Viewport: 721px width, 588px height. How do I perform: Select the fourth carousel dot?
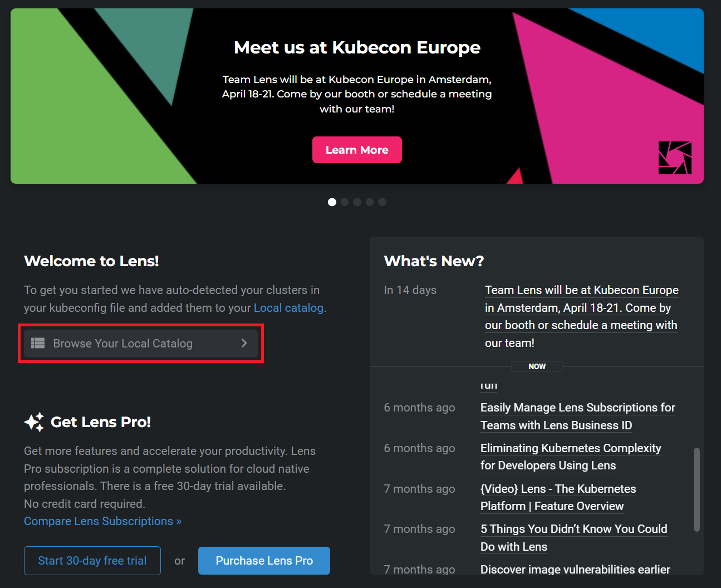tap(370, 202)
